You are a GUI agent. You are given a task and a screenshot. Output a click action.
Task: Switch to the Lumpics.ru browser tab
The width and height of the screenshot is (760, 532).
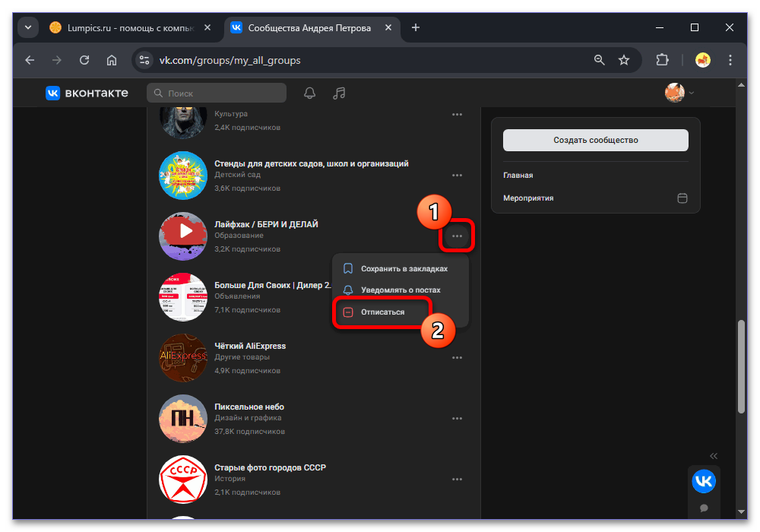pos(130,27)
